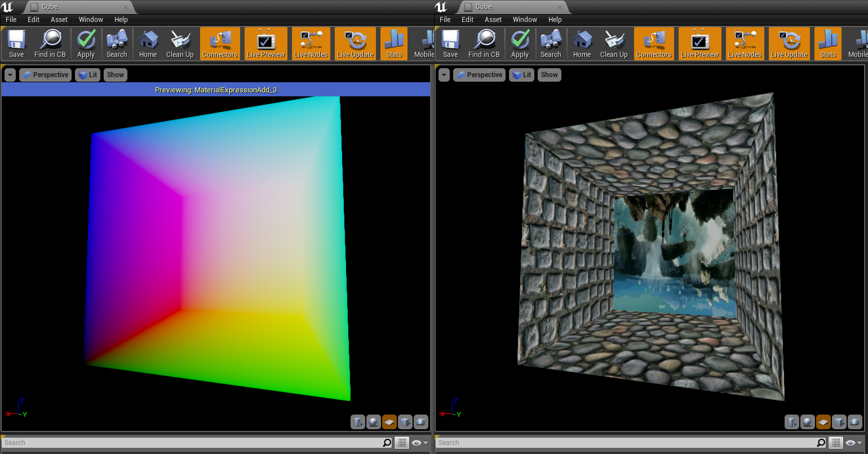Screen dimensions: 868x454
Task: Toggle Live Preview in left toolbar
Action: pos(266,43)
